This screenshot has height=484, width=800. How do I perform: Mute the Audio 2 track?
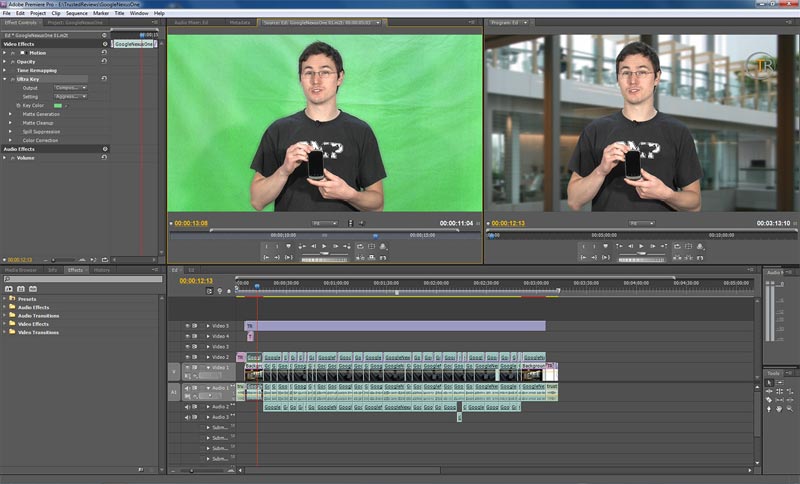pyautogui.click(x=187, y=407)
